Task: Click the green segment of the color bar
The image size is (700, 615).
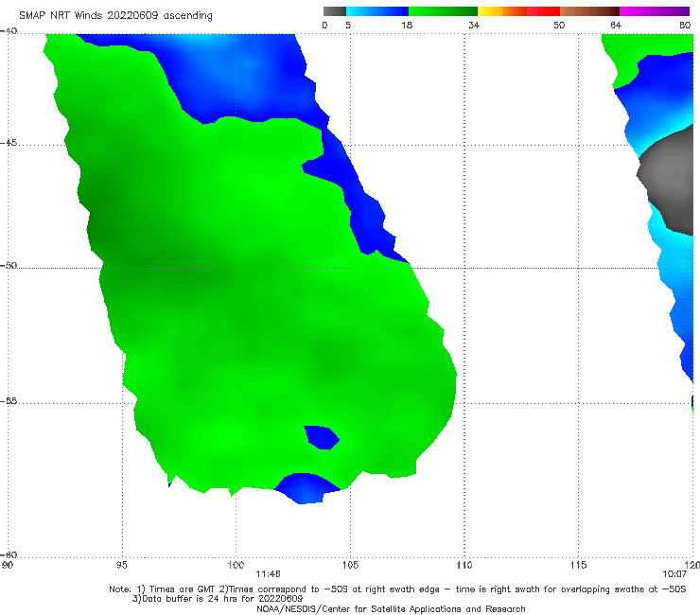Action: 443,11
